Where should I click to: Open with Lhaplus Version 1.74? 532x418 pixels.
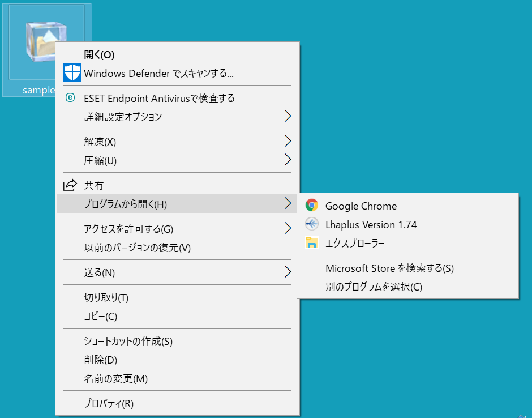(408, 224)
